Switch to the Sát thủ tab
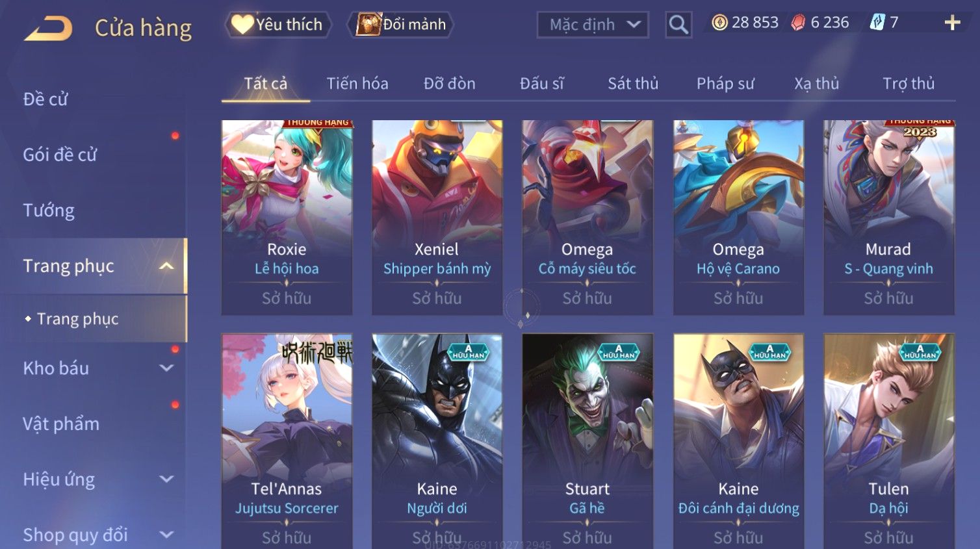Image resolution: width=980 pixels, height=549 pixels. click(x=633, y=83)
